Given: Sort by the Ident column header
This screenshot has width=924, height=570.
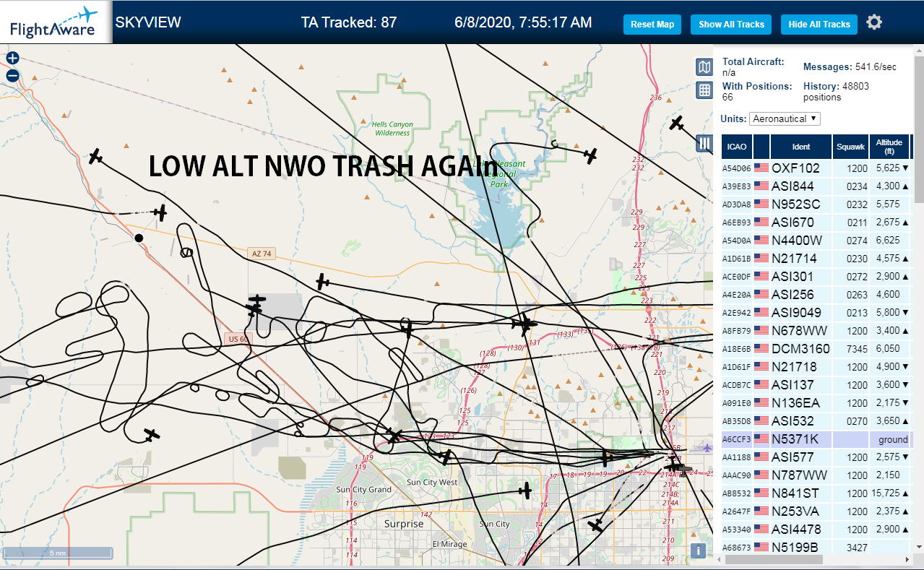Looking at the screenshot, I should (x=801, y=147).
